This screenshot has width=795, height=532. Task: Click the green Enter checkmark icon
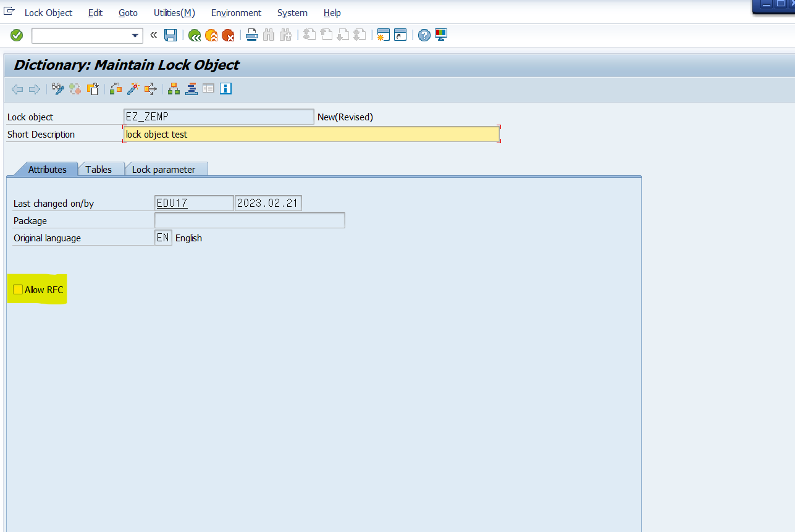(17, 35)
